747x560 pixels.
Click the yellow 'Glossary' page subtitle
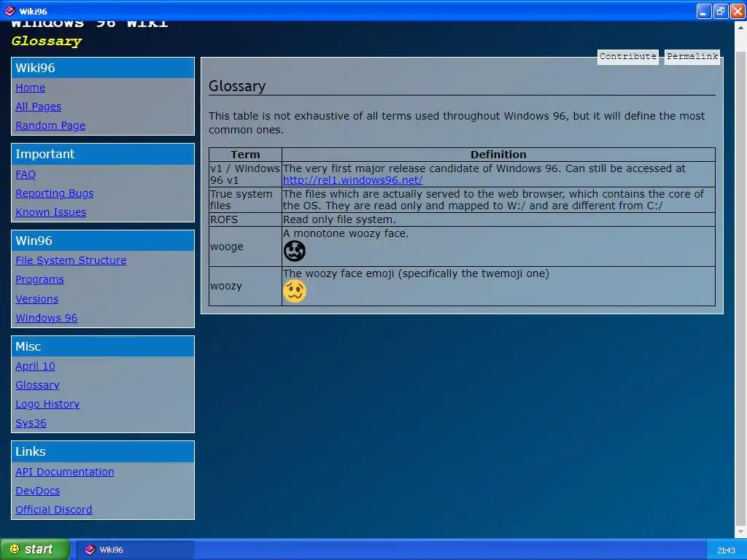pyautogui.click(x=47, y=42)
